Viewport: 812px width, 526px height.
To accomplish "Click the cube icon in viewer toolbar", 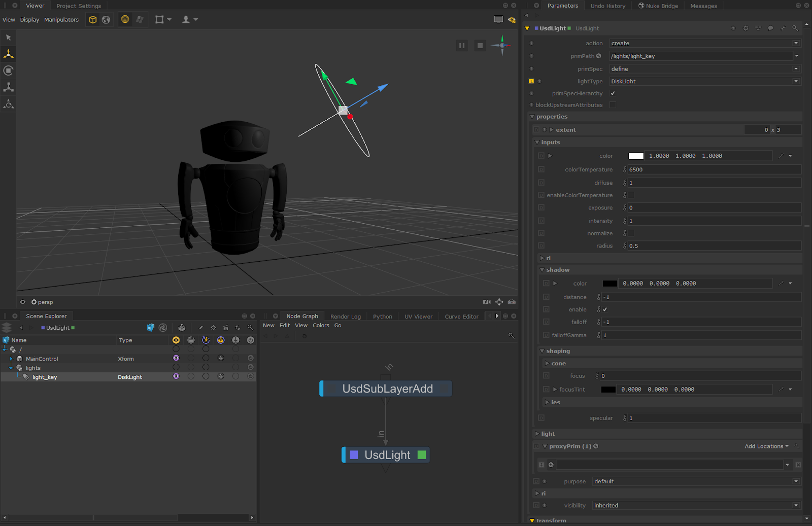I will point(93,20).
